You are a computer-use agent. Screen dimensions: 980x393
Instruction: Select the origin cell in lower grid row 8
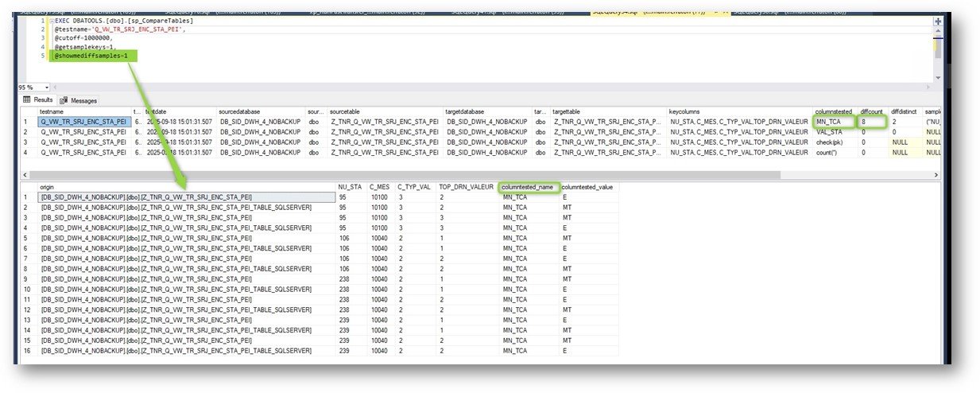click(x=187, y=270)
